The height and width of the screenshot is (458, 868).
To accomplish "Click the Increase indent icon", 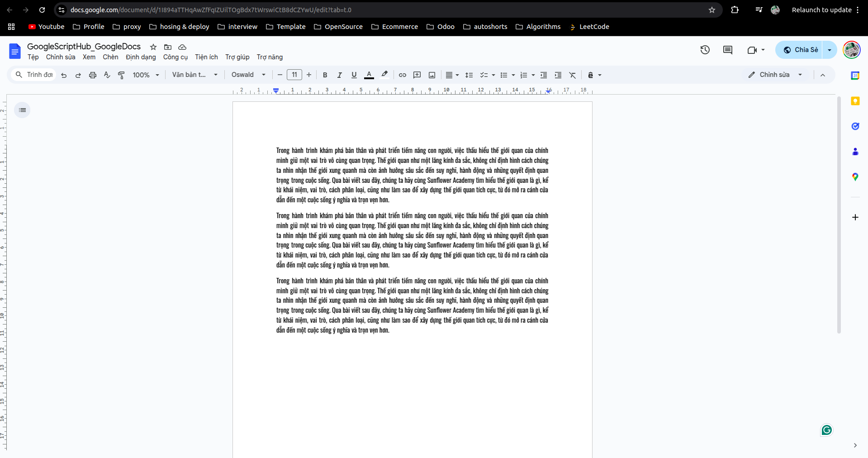I will point(558,75).
